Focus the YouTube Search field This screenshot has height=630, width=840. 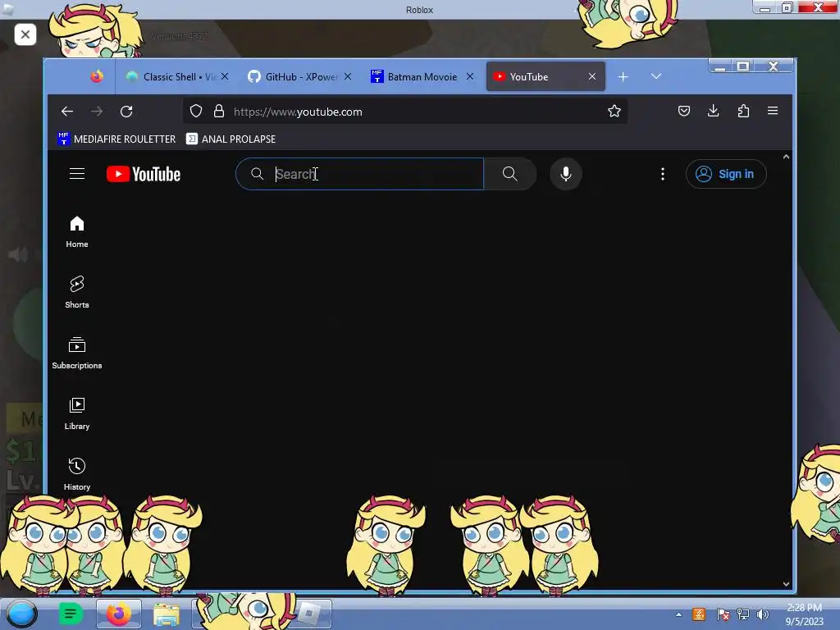(x=359, y=174)
